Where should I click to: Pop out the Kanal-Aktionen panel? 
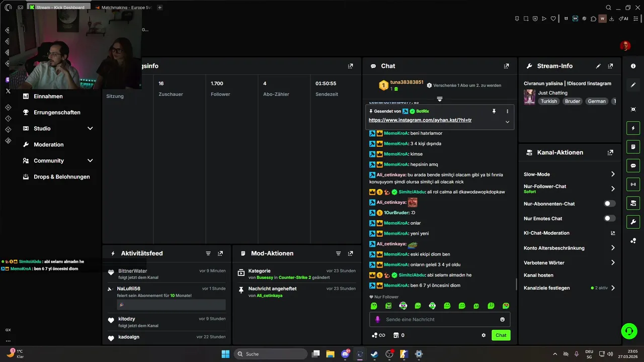point(610,152)
